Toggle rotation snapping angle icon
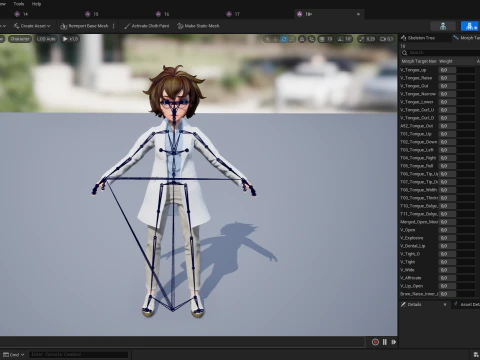The height and width of the screenshot is (360, 480). point(340,39)
